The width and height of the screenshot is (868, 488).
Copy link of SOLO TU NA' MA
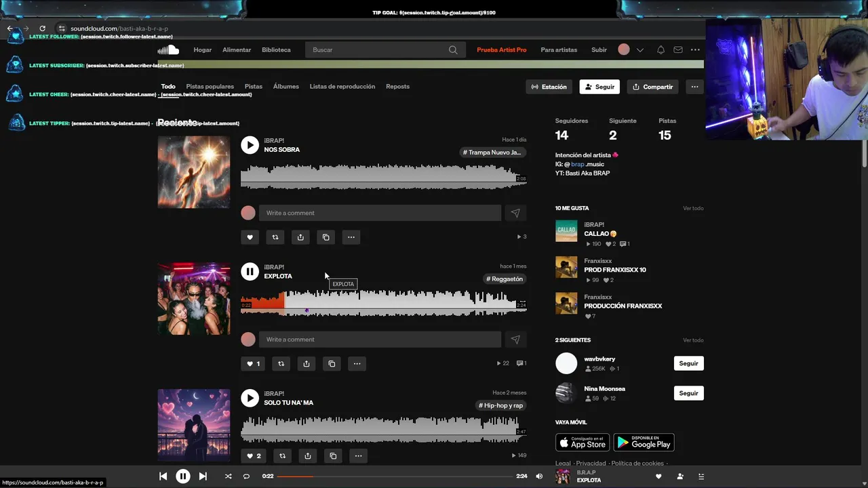333,456
